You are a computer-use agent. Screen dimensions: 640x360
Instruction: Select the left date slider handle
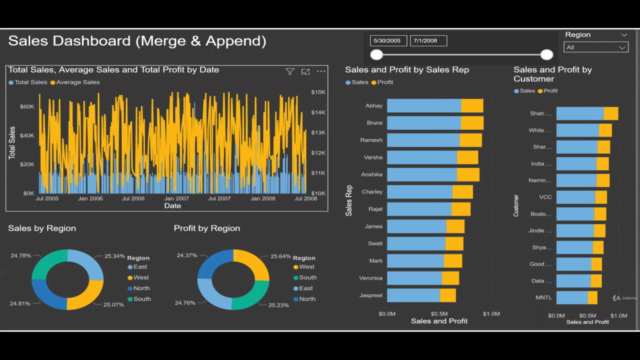pos(376,54)
